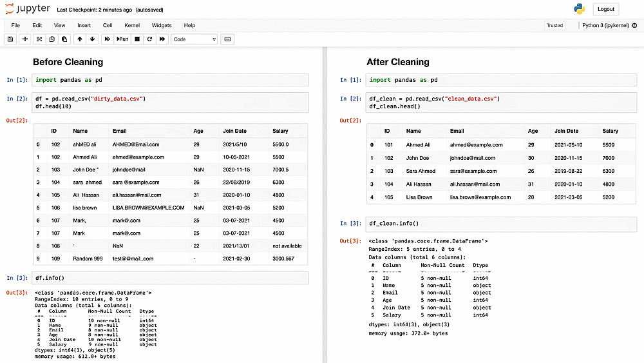
Task: Move selected cell down with the arrow icon
Action: coord(92,39)
